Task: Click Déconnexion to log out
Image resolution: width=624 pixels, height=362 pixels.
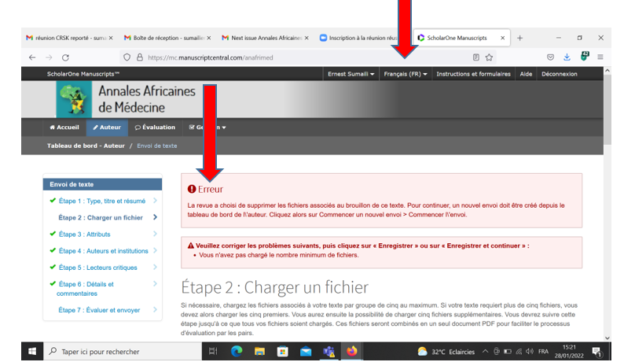Action: pos(559,74)
